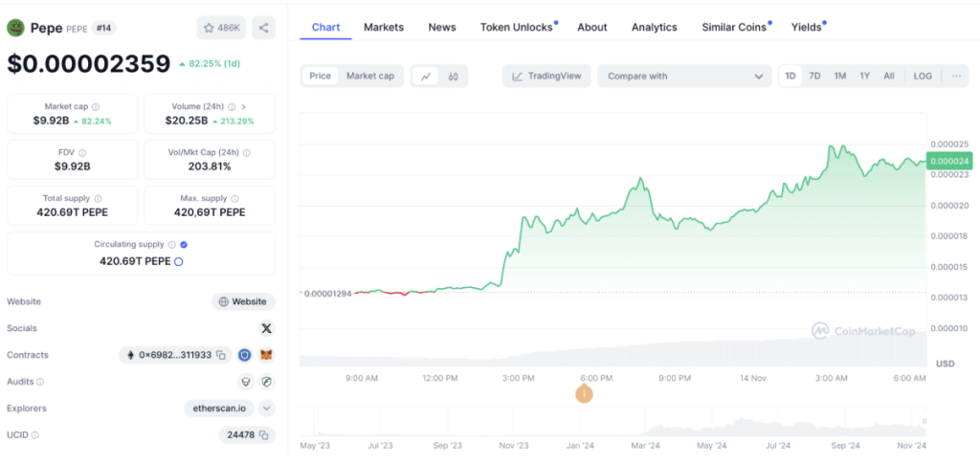Click the $9.92B market cap value
980x465 pixels.
click(x=52, y=121)
